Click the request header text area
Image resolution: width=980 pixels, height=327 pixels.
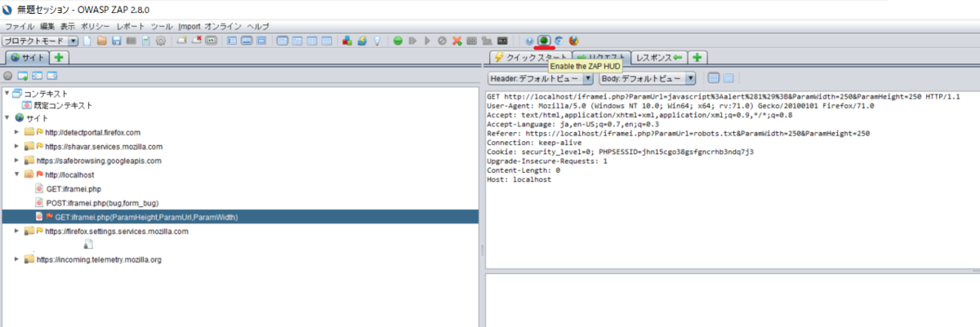pyautogui.click(x=732, y=180)
